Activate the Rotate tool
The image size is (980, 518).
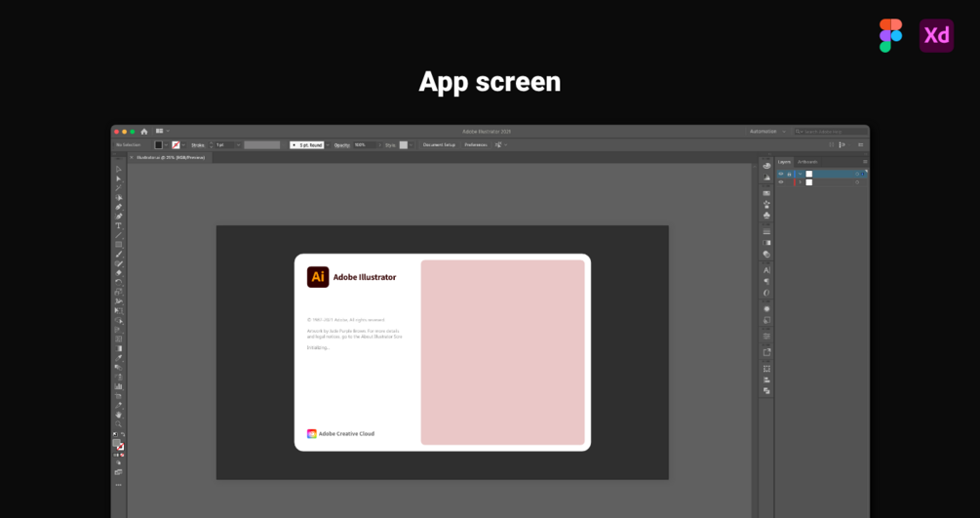point(118,282)
